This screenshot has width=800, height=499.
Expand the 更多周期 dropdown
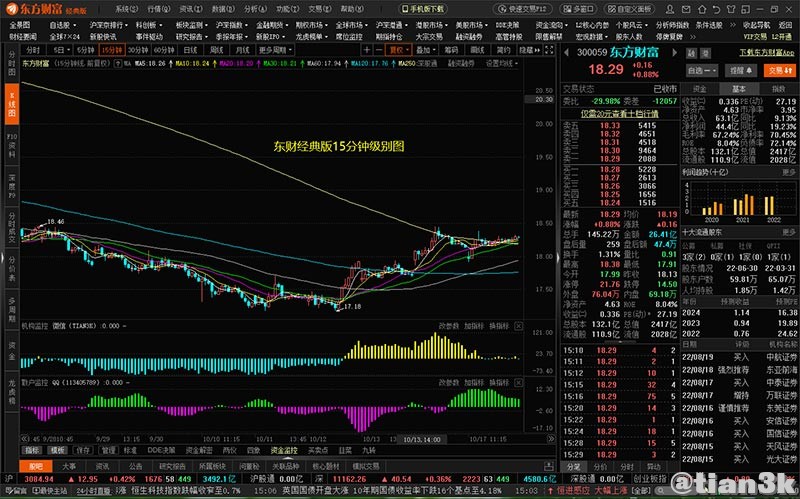point(275,49)
